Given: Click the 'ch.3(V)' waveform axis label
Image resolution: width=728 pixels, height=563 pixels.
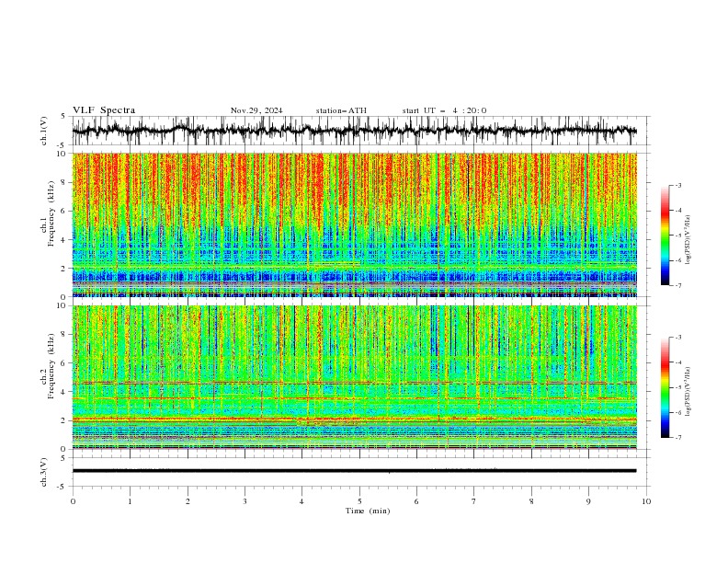Looking at the screenshot, I should (44, 472).
